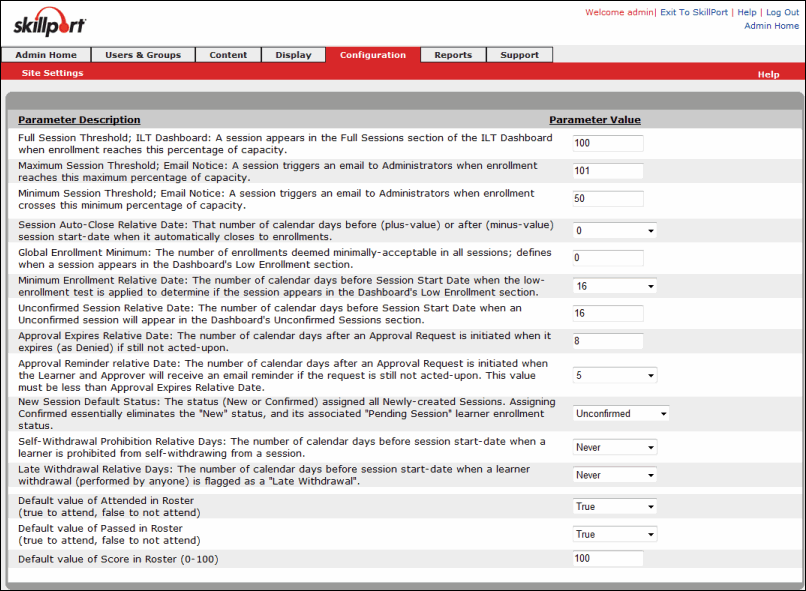Open New Session Default Status dropdown
The image size is (806, 591).
(x=621, y=412)
